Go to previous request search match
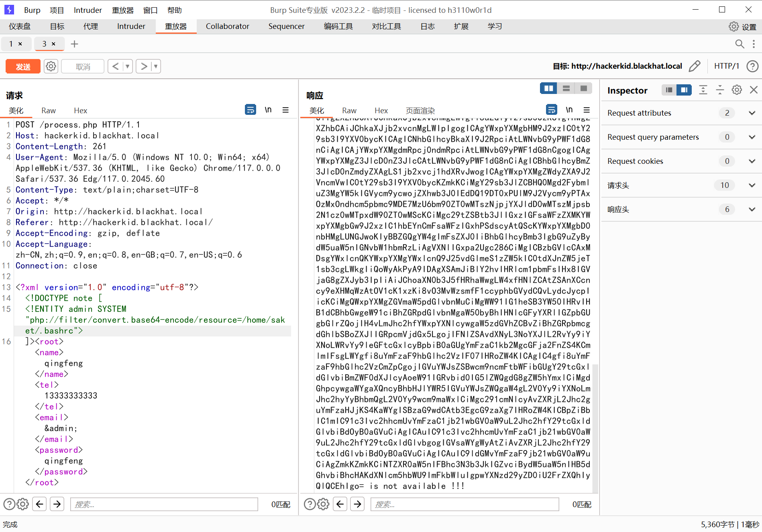The height and width of the screenshot is (532, 762). point(40,504)
